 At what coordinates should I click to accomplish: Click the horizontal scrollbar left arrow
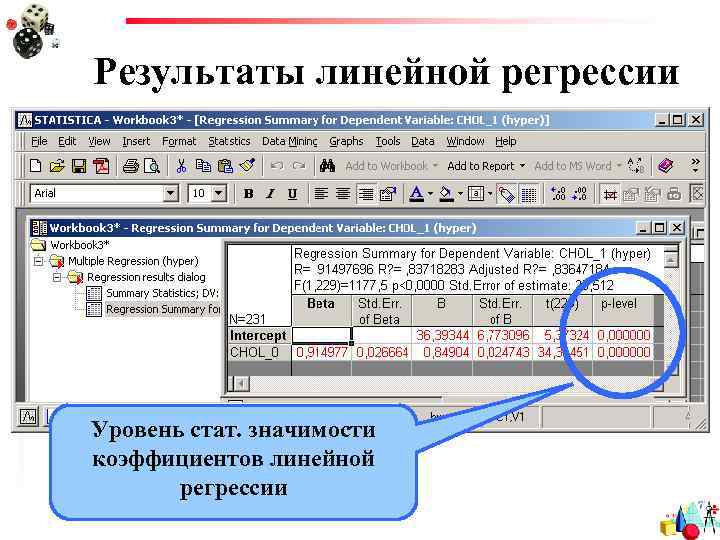pyautogui.click(x=241, y=383)
